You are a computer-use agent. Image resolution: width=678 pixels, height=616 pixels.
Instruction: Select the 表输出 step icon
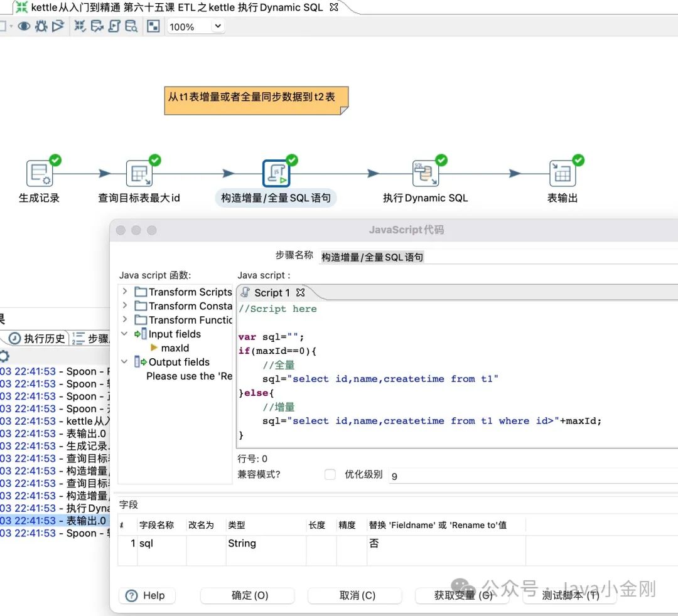[562, 174]
